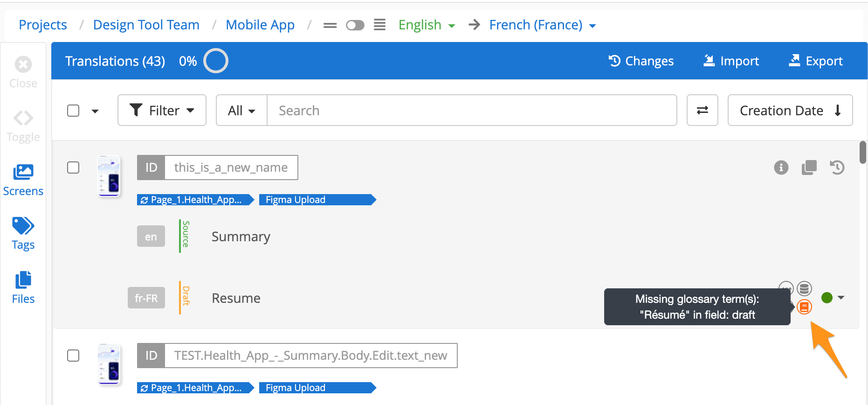Click Export in the blue header
The height and width of the screenshot is (405, 868).
(815, 61)
